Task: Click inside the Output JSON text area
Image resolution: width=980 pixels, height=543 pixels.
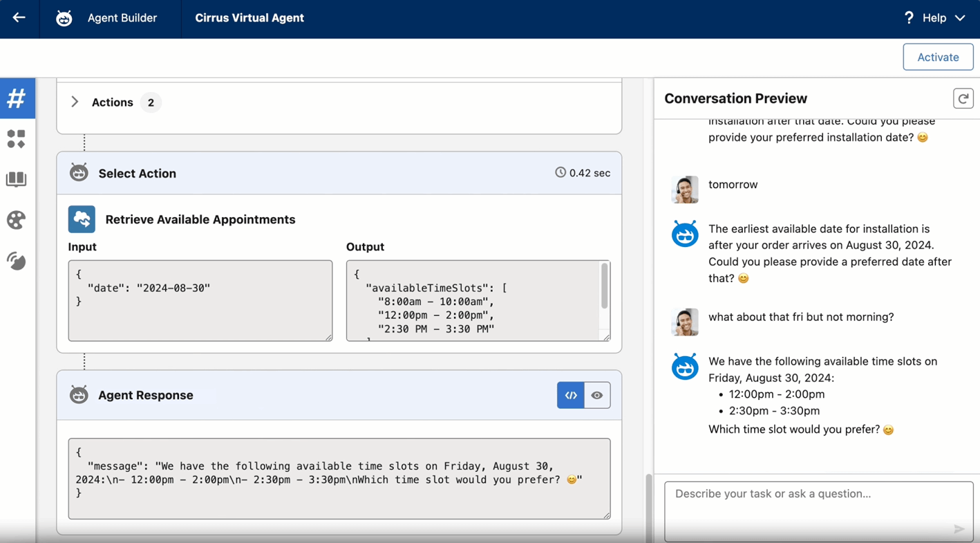Action: (x=478, y=301)
